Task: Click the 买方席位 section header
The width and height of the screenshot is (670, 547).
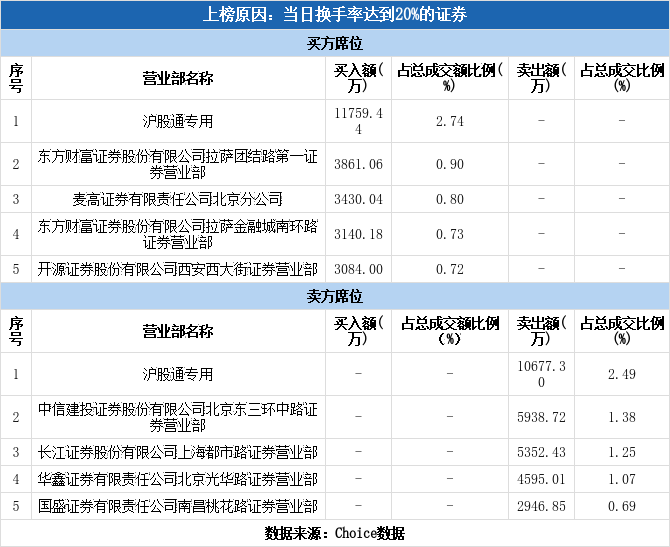Action: (x=335, y=43)
